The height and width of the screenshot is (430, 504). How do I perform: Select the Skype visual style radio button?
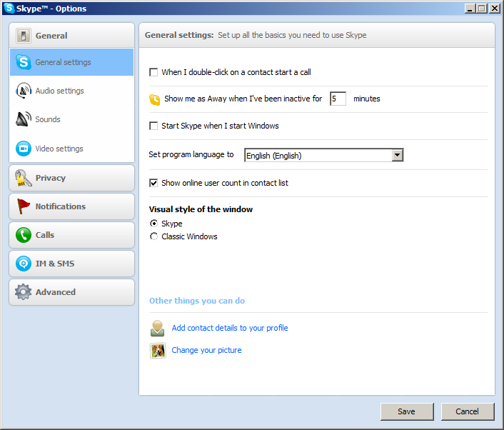pyautogui.click(x=154, y=223)
